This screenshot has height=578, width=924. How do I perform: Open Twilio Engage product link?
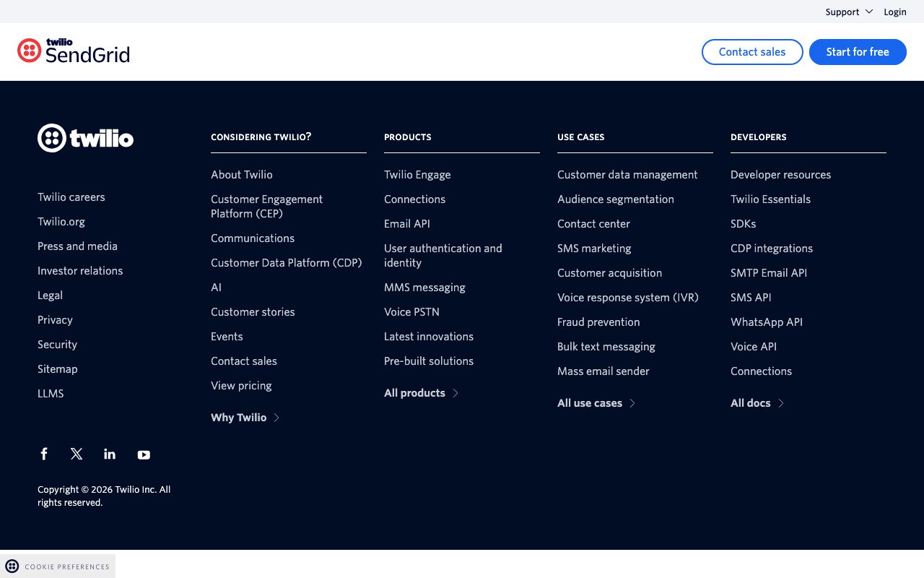(417, 175)
